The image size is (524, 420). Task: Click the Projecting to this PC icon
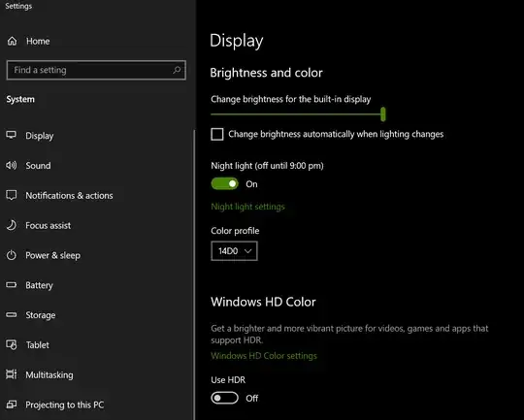[x=11, y=404]
